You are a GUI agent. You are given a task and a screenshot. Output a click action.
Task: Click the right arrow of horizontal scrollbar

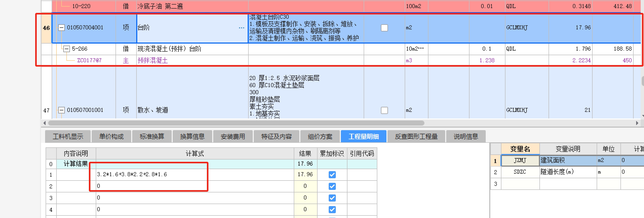click(637, 123)
